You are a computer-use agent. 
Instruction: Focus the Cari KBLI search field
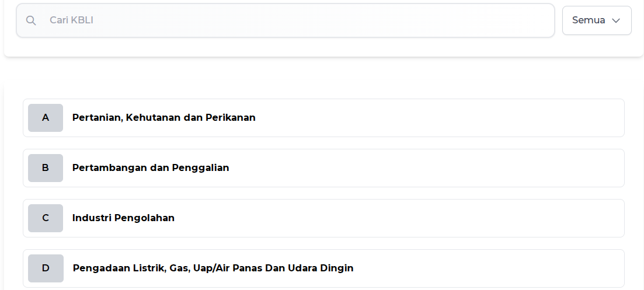(x=292, y=20)
